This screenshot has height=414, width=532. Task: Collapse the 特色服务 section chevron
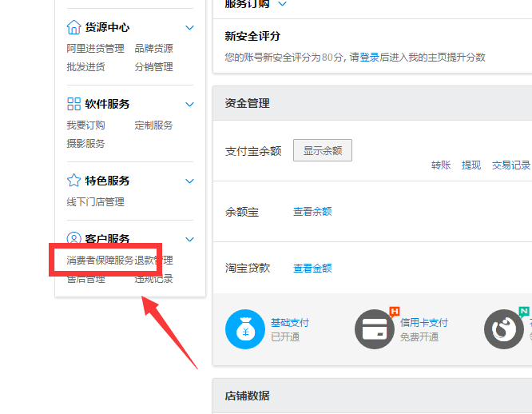[x=189, y=181]
